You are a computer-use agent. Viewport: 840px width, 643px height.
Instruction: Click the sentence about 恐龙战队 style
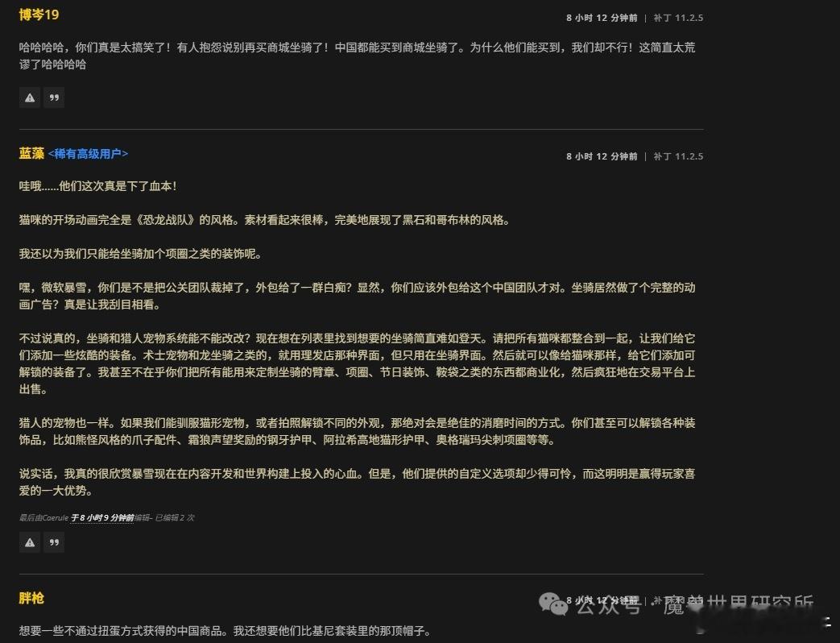264,220
